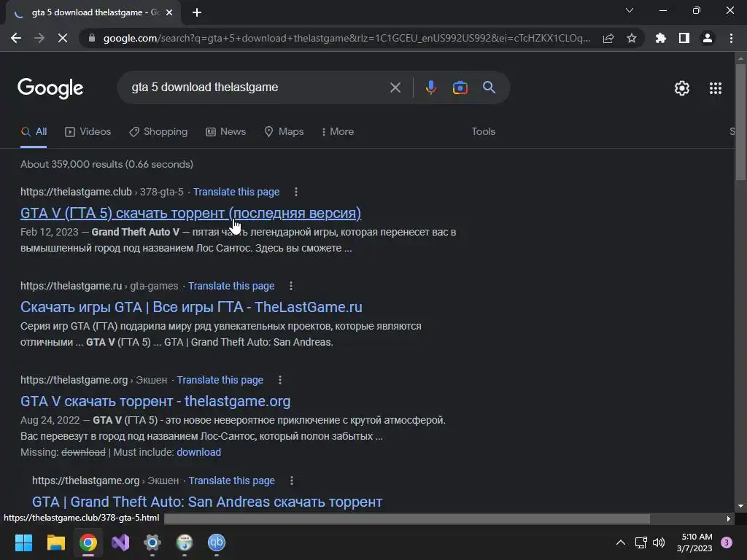
Task: Open options menu for thelastgame.ru result
Action: (x=290, y=286)
